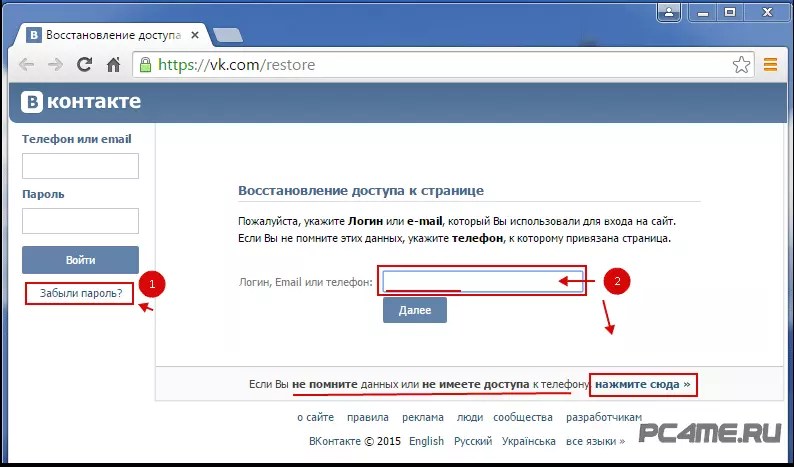Click the нажмите сюда » link

643,384
